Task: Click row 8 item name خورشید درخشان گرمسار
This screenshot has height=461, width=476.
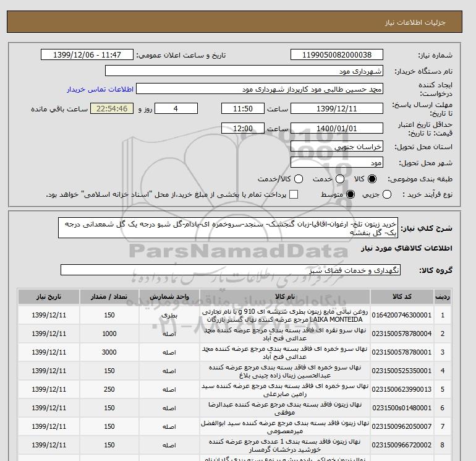Action: point(285,445)
